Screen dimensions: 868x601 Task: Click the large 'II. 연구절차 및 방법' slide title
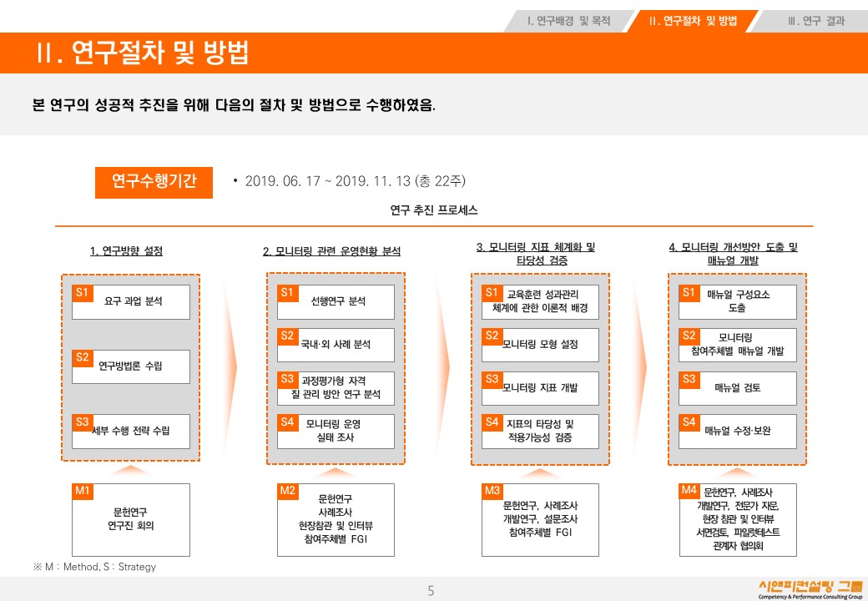(x=143, y=53)
